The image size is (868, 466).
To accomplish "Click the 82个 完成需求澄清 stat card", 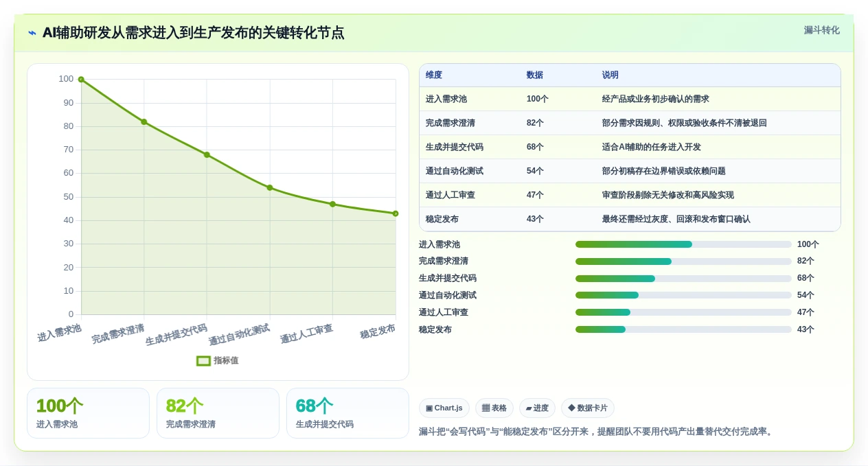I will pyautogui.click(x=218, y=413).
